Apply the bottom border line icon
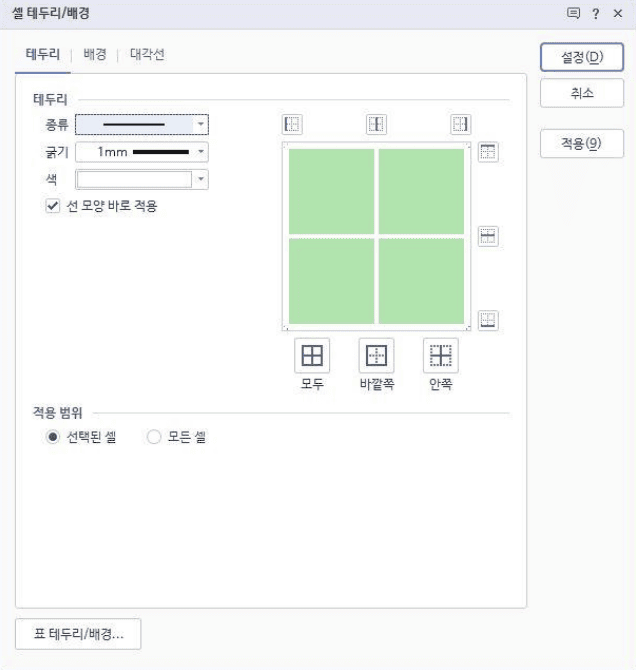 pyautogui.click(x=488, y=321)
